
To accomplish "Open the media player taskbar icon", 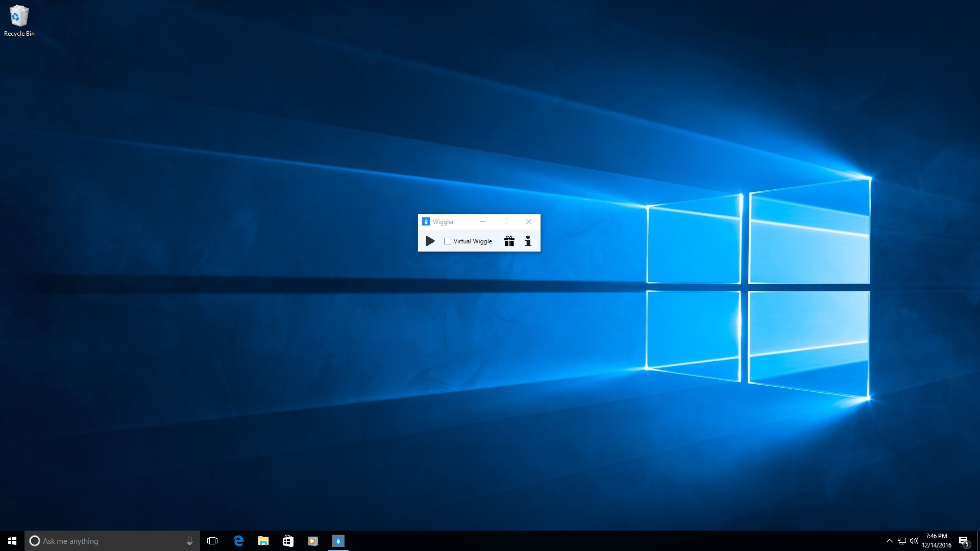I will click(313, 541).
